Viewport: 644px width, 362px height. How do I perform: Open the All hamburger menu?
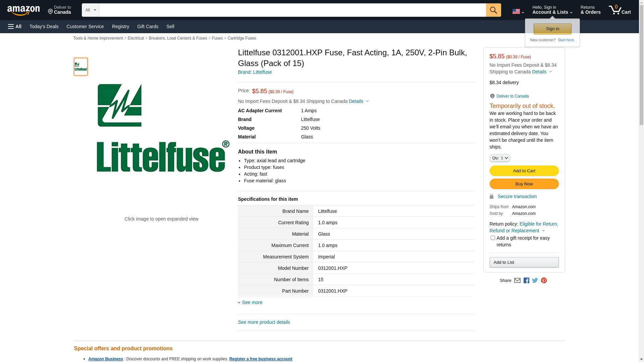click(x=15, y=26)
